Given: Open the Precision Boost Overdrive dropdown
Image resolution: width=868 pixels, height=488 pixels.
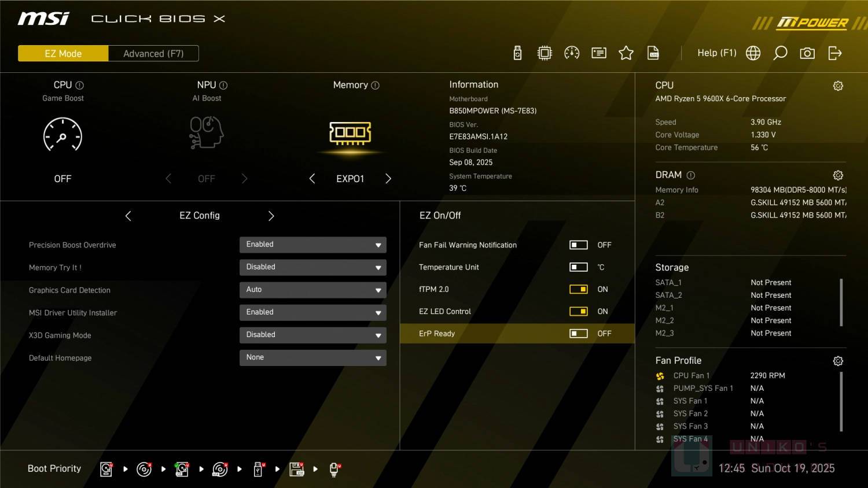Looking at the screenshot, I should (312, 245).
